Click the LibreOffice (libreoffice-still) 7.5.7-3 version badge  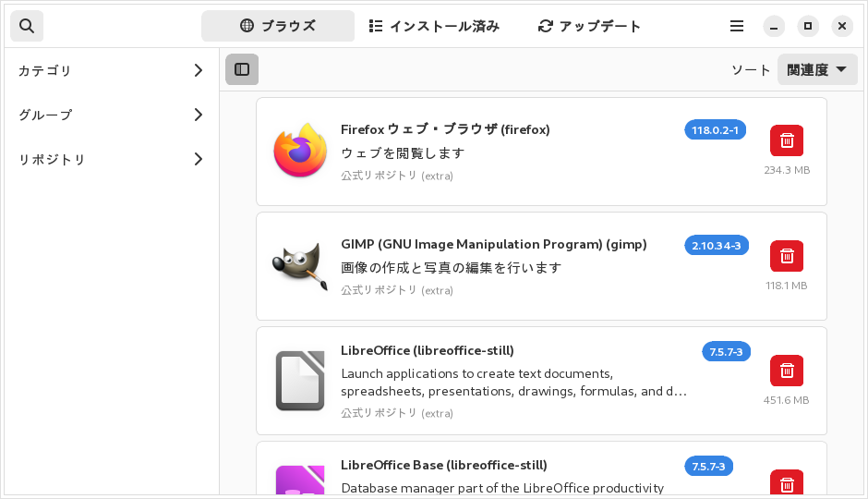tap(727, 352)
